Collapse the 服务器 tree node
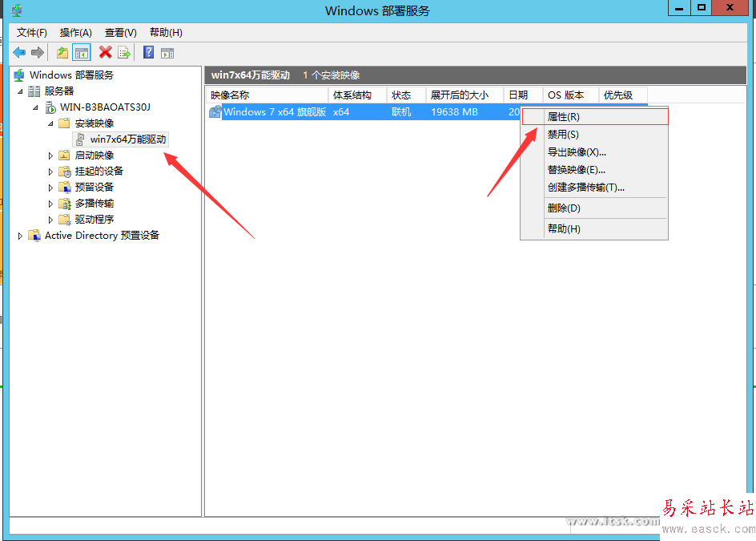Image resolution: width=756 pixels, height=541 pixels. click(20, 91)
